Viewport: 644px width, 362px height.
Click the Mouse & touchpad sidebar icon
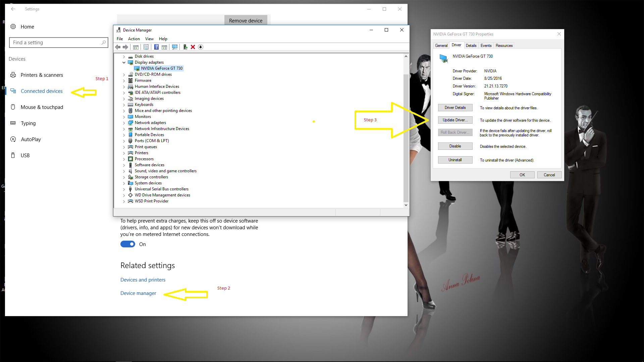[13, 107]
